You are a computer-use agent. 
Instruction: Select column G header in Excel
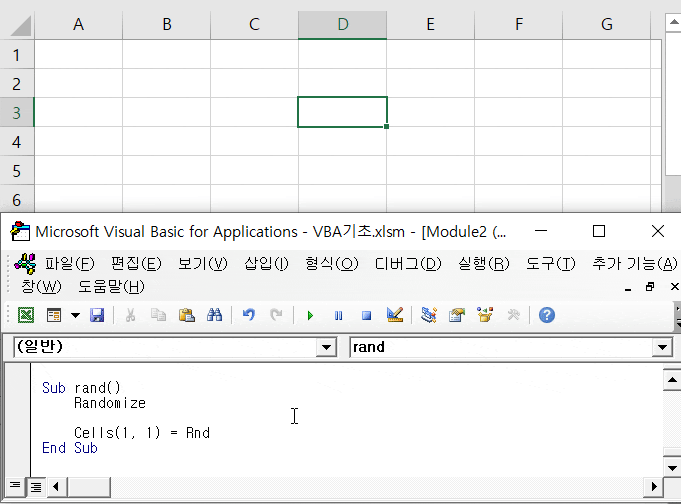tap(607, 24)
